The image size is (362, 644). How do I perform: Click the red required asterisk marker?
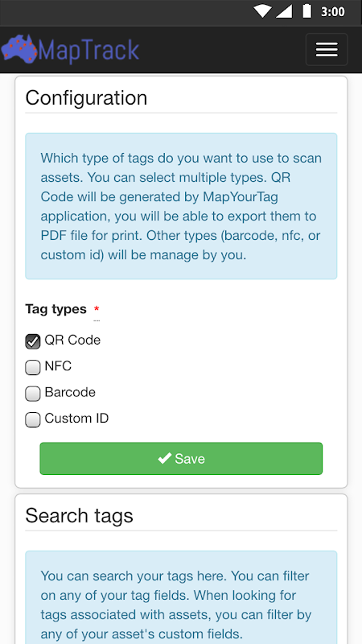97,308
